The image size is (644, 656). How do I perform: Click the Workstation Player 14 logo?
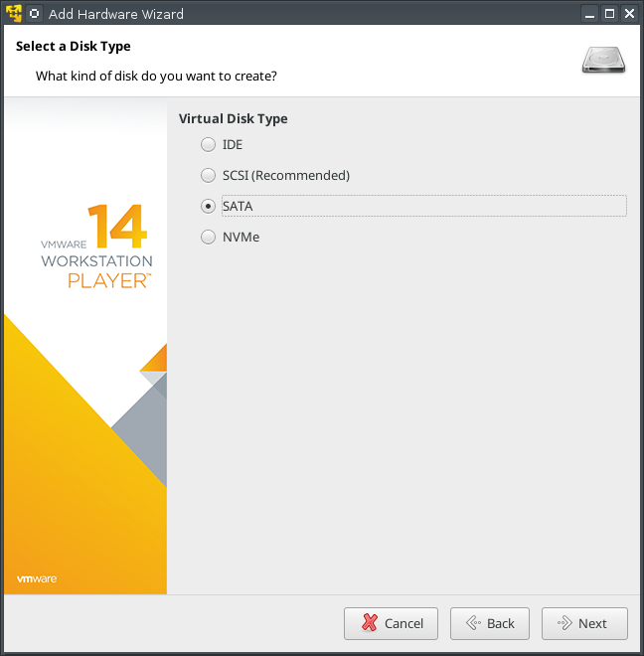(x=97, y=246)
